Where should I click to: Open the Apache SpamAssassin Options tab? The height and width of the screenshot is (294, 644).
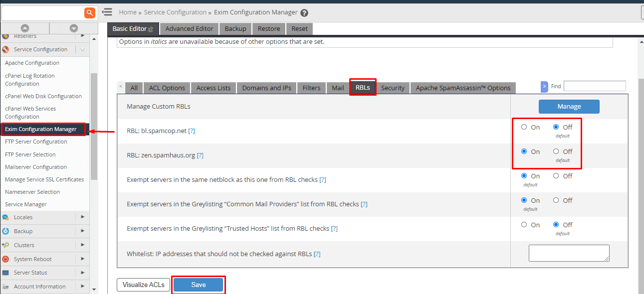463,88
